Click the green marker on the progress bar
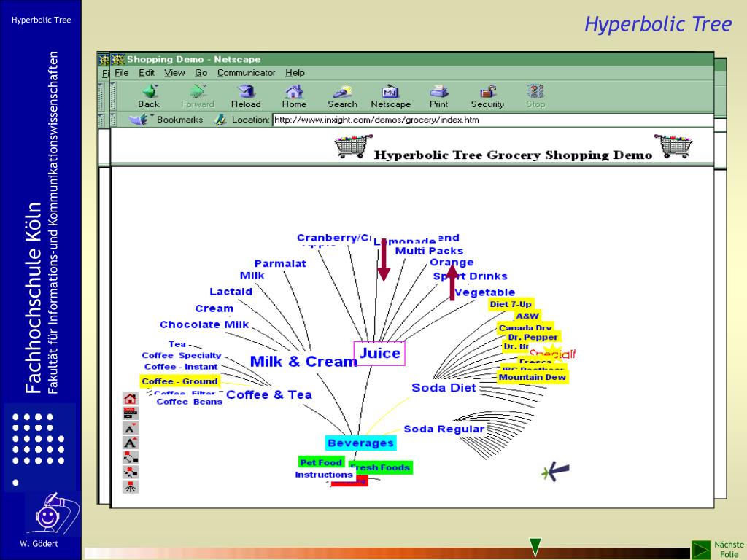 535,547
